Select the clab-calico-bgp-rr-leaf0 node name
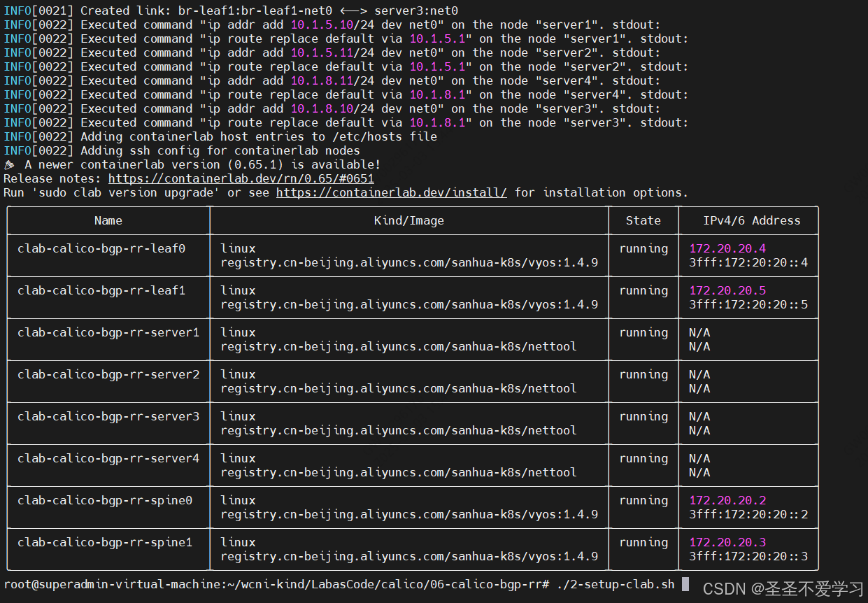 tap(101, 249)
